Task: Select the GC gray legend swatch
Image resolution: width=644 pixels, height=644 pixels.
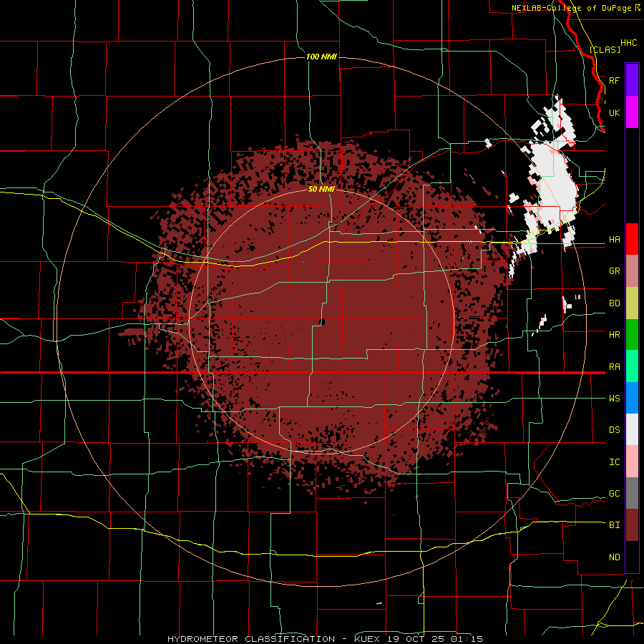Action: [x=632, y=493]
